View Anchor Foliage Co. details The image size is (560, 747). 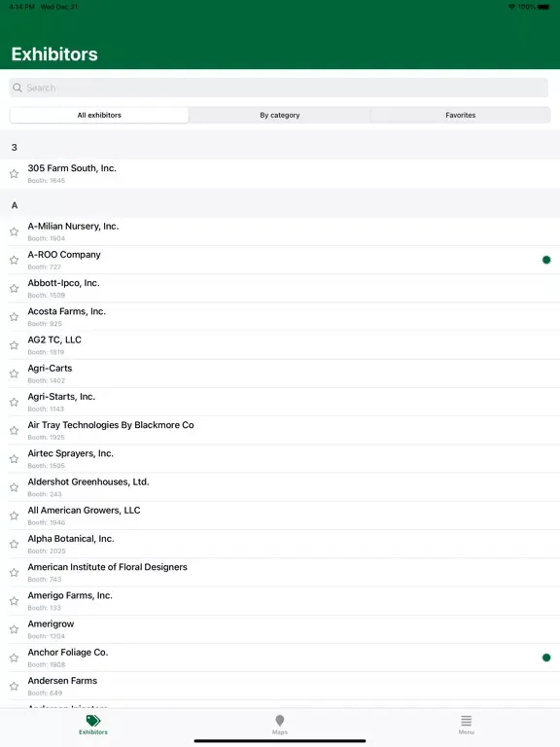(280, 658)
